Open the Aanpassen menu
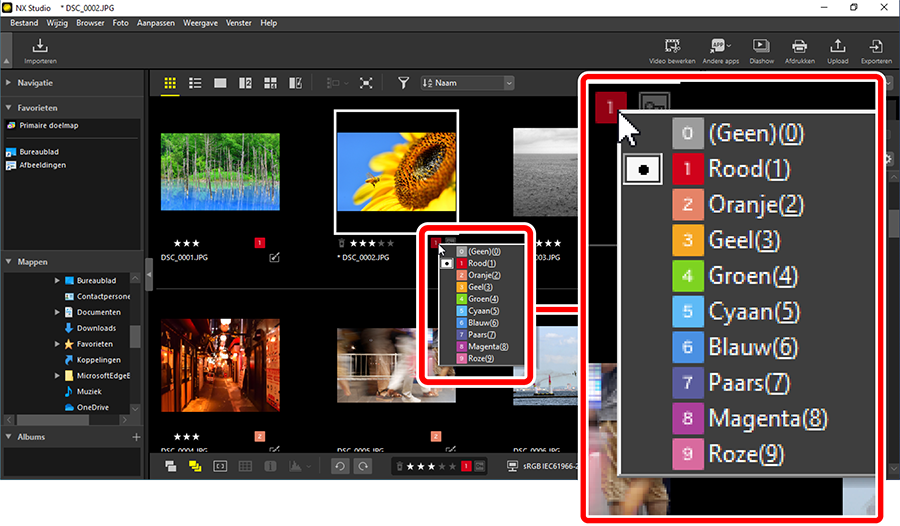The width and height of the screenshot is (900, 526). [x=156, y=23]
